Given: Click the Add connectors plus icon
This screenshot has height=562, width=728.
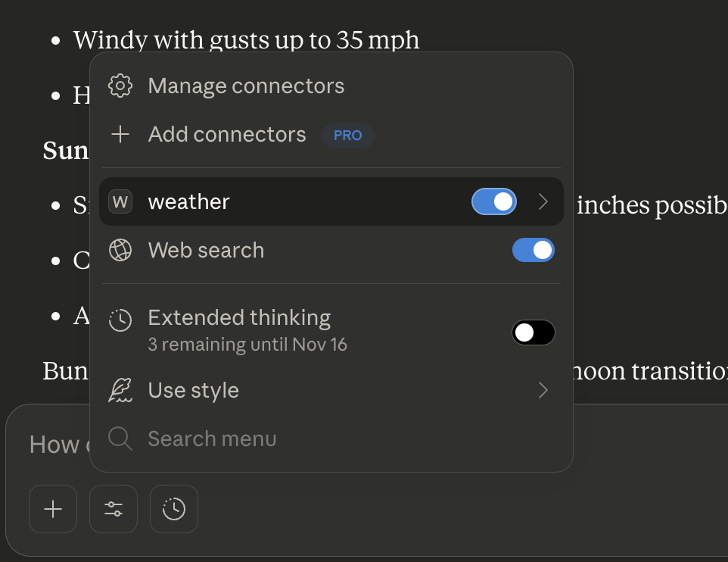Looking at the screenshot, I should click(120, 135).
